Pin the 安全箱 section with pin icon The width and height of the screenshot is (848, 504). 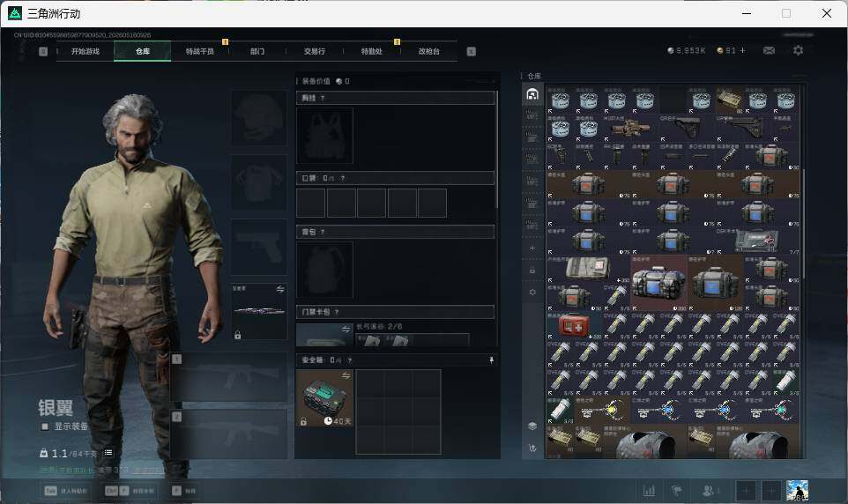point(492,360)
